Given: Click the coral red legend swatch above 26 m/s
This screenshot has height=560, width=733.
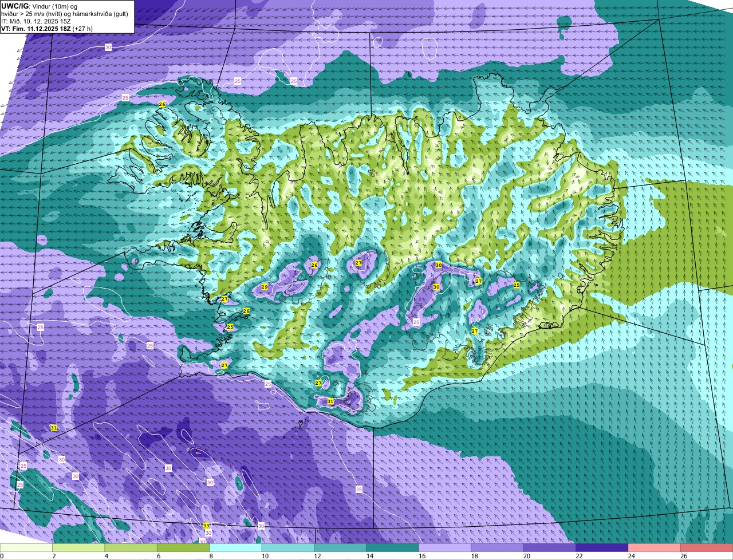Looking at the screenshot, I should coord(707,548).
